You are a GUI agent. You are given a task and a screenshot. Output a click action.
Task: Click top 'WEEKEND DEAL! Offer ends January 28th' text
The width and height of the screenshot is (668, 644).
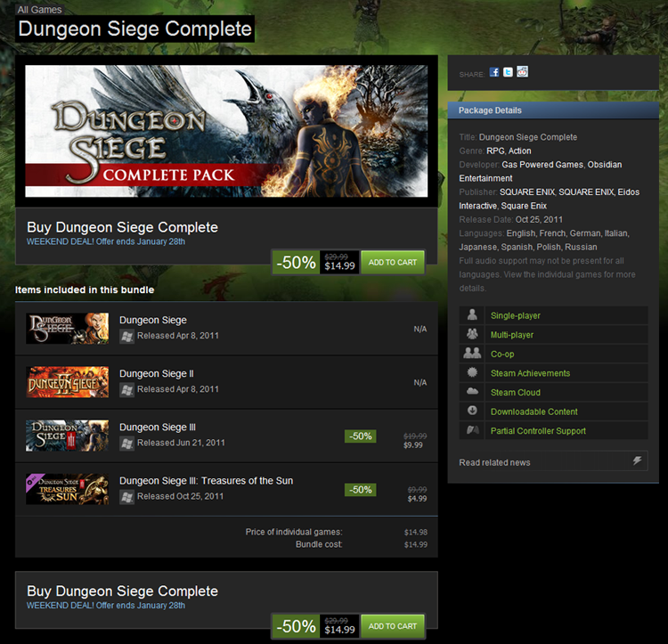106,241
